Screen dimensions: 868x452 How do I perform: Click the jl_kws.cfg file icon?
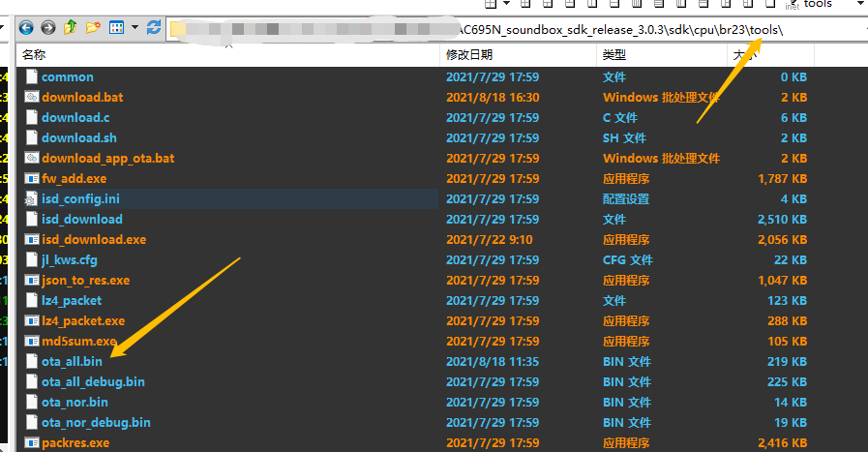[32, 259]
